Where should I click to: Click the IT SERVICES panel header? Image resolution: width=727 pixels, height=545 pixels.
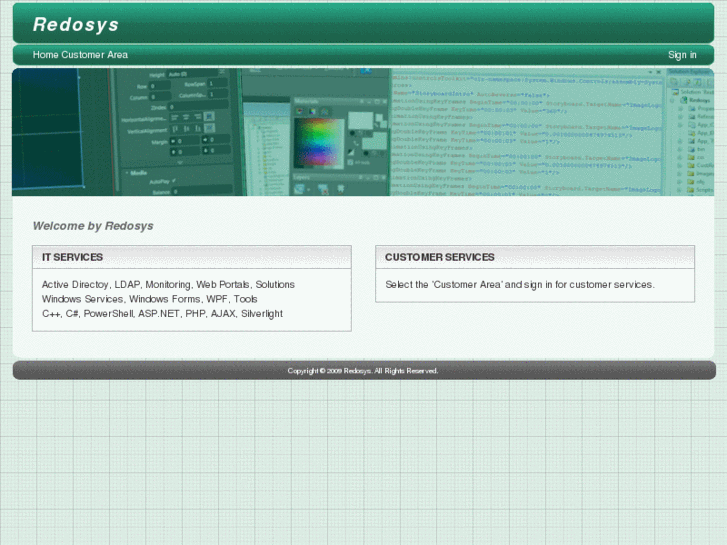click(x=191, y=257)
